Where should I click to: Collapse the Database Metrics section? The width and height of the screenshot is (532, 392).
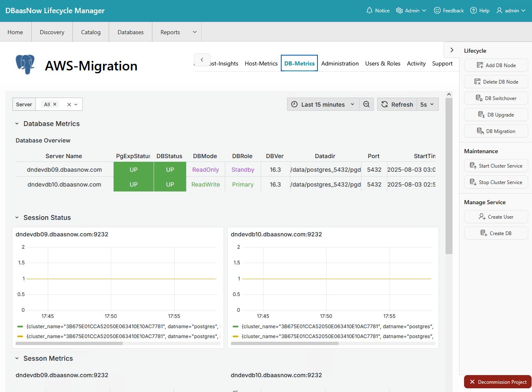tap(17, 124)
